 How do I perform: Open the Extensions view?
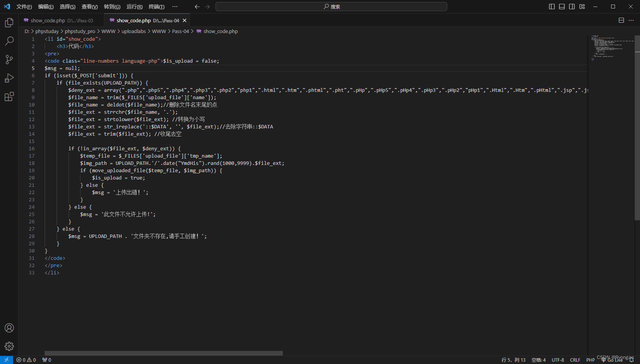point(9,96)
